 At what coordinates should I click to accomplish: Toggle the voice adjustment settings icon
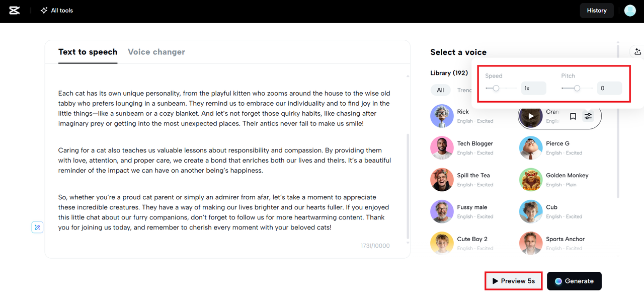click(x=588, y=117)
